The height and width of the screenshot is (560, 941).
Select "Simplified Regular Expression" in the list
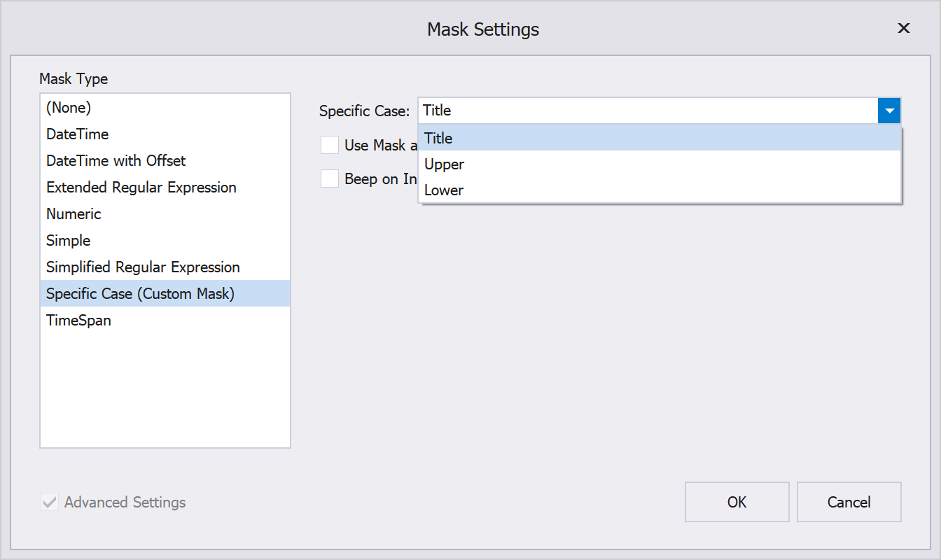[143, 267]
